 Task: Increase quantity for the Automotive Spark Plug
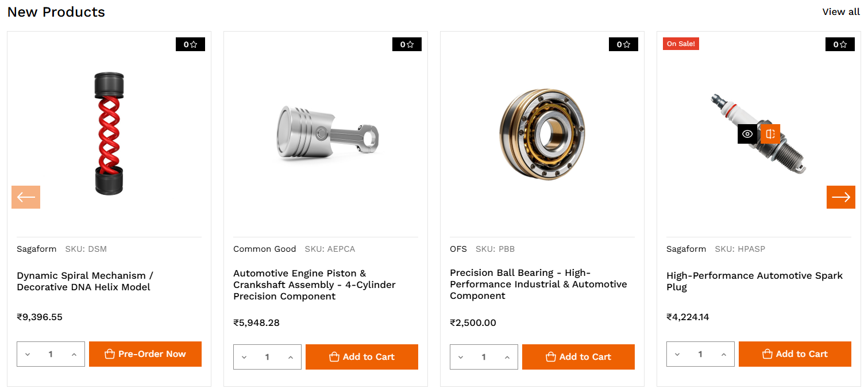coord(724,355)
